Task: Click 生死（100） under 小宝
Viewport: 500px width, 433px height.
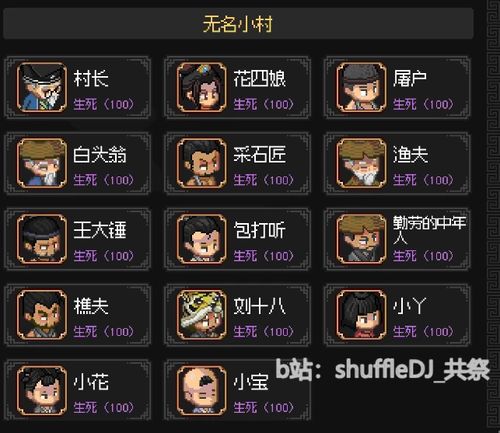Action: click(264, 407)
